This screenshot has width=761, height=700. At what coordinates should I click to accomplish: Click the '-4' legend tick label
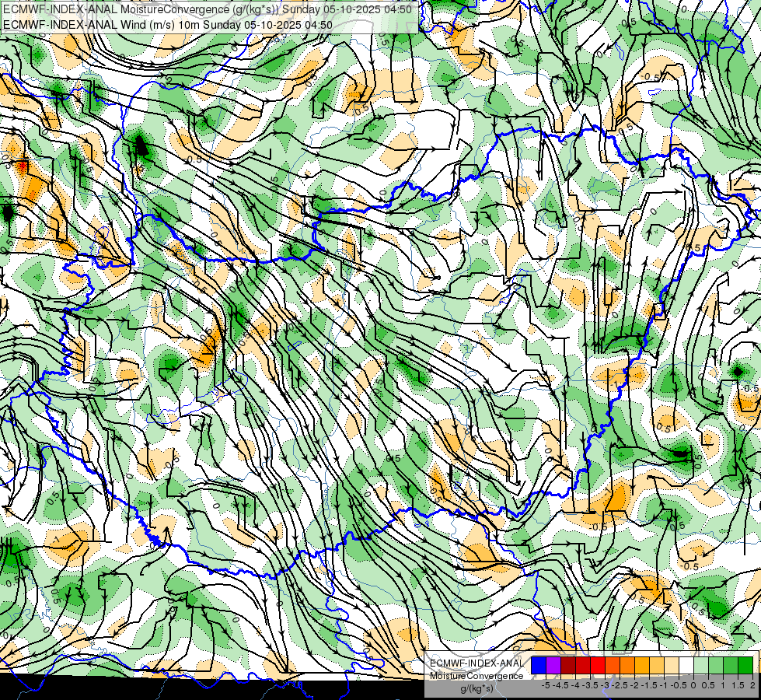(x=575, y=685)
